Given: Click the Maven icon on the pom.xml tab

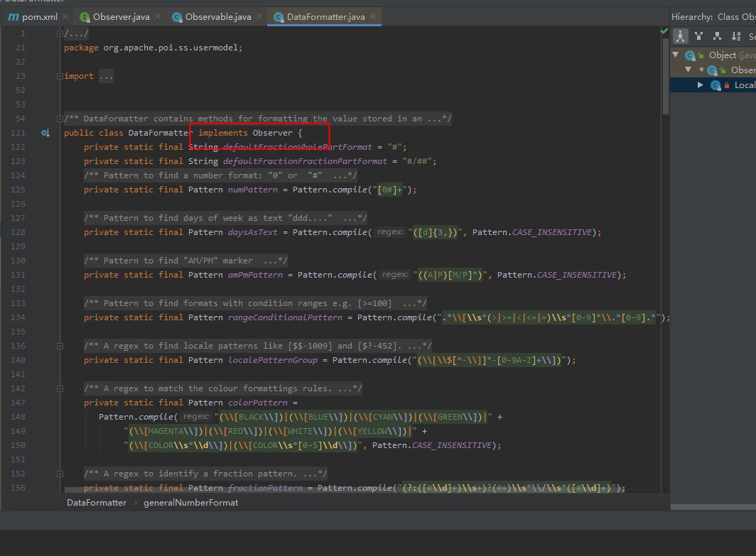Looking at the screenshot, I should (x=13, y=17).
